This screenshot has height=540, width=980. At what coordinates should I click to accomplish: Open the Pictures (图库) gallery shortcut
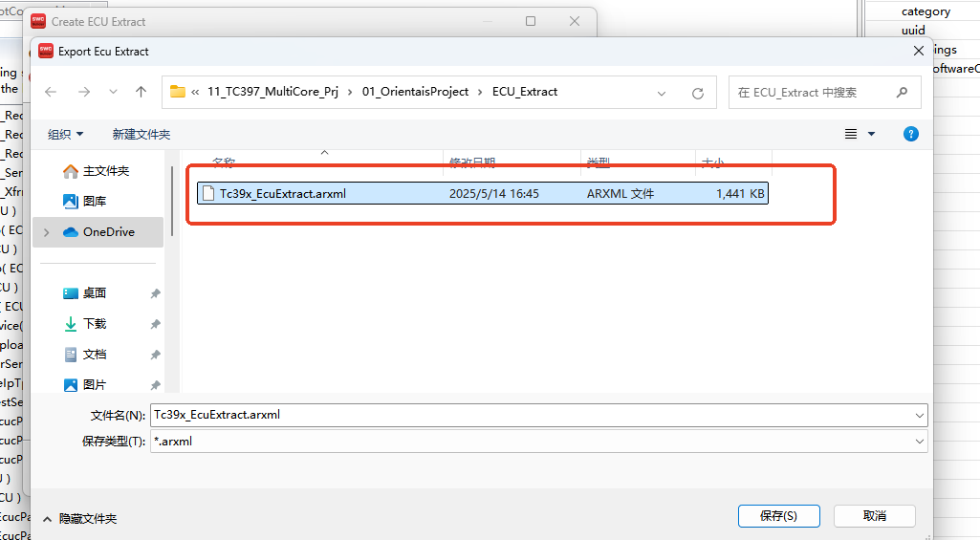point(95,201)
